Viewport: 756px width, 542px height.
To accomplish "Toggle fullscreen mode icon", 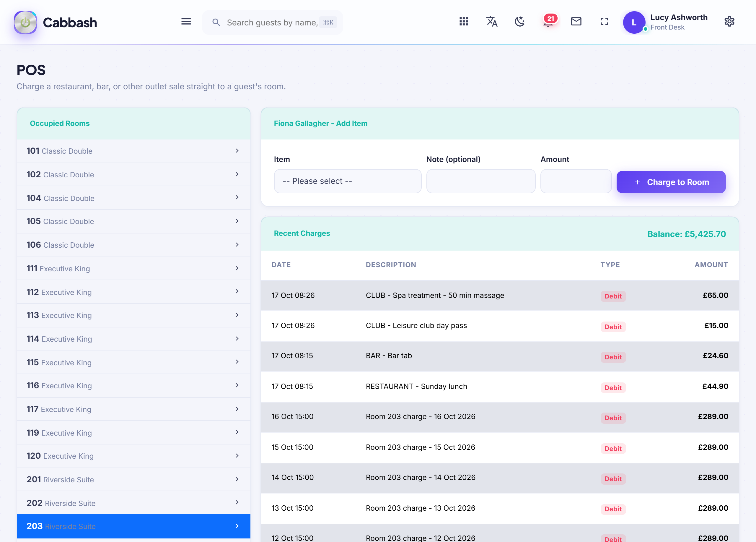I will point(604,22).
